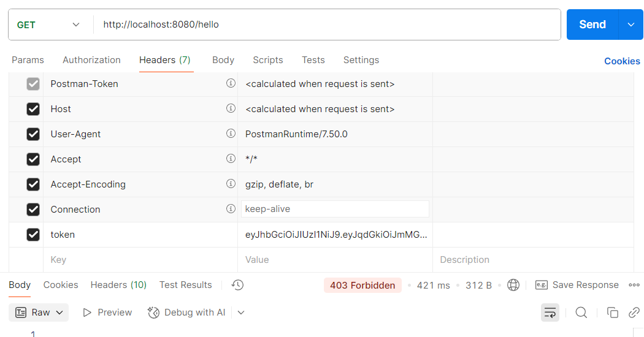Viewport: 644px width, 337px height.
Task: Click the request URL field
Action: [325, 25]
